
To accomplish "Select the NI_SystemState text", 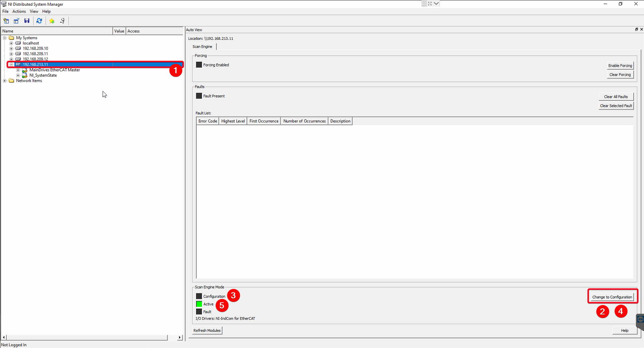I will [43, 75].
